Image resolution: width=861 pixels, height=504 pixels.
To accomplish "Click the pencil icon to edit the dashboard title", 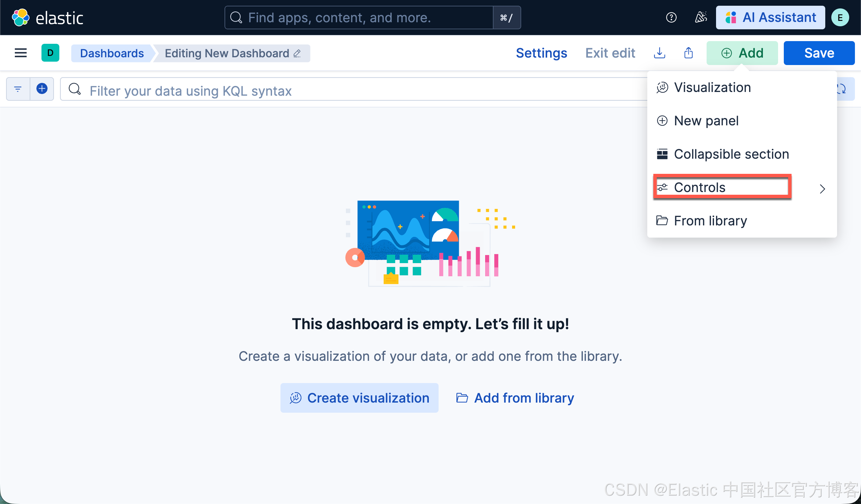I will (297, 54).
